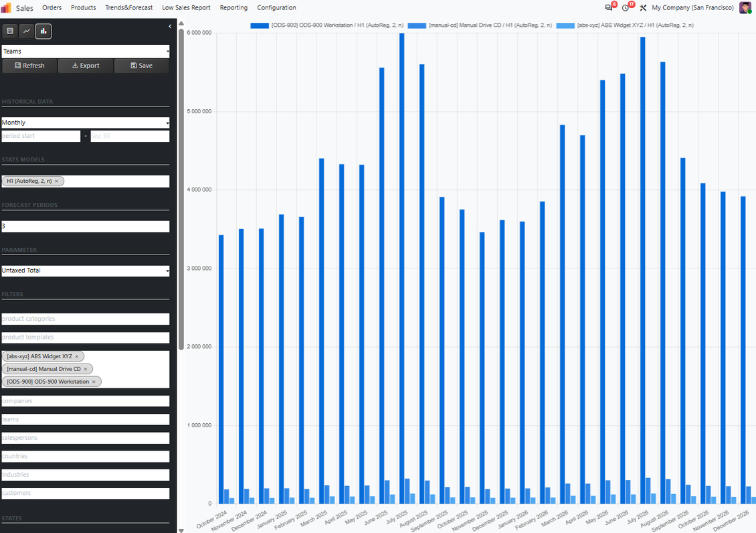Viewport: 756px width, 533px height.
Task: Click the stats models tag field
Action: click(x=86, y=181)
